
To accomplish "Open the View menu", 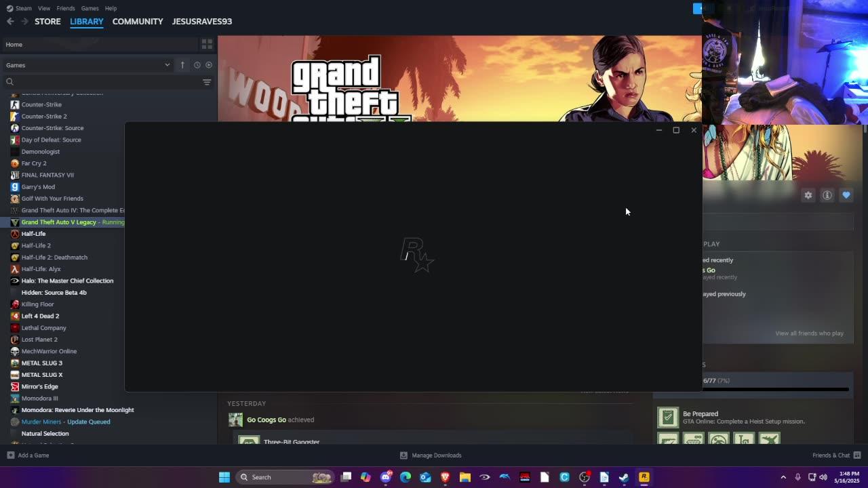I will coord(44,8).
